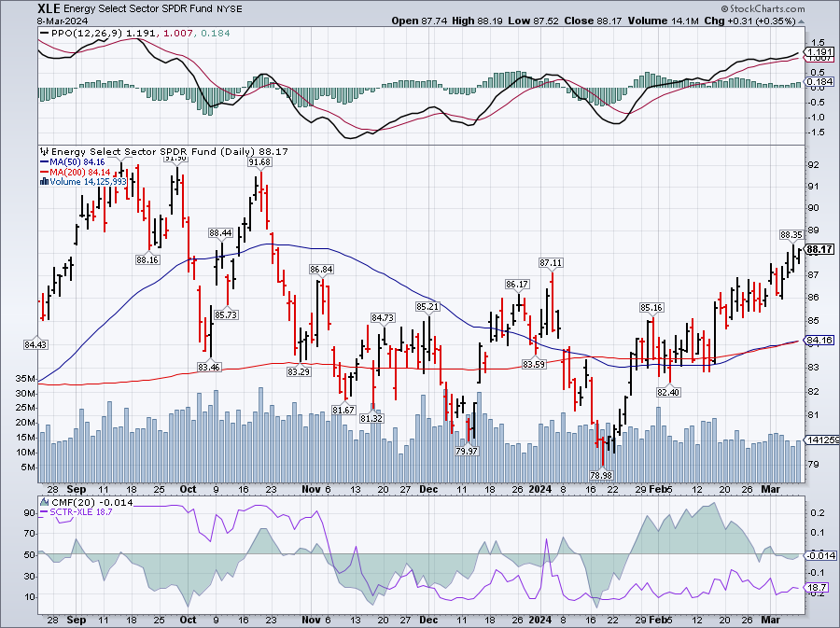This screenshot has height=628, width=840.
Task: Click the 1.191 PPO value tag on right axis
Action: (819, 52)
